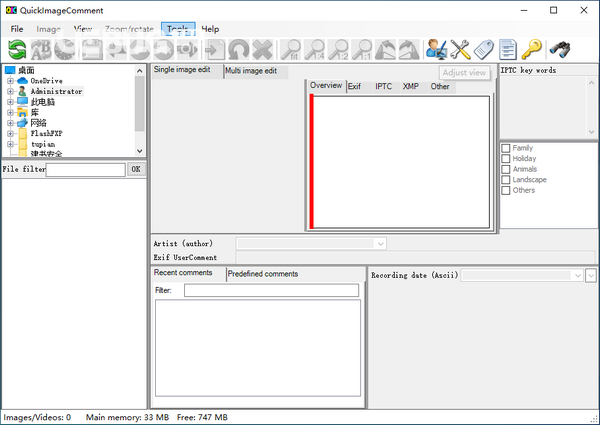This screenshot has width=600, height=425.
Task: Expand the 此电脑 tree node
Action: [x=10, y=102]
